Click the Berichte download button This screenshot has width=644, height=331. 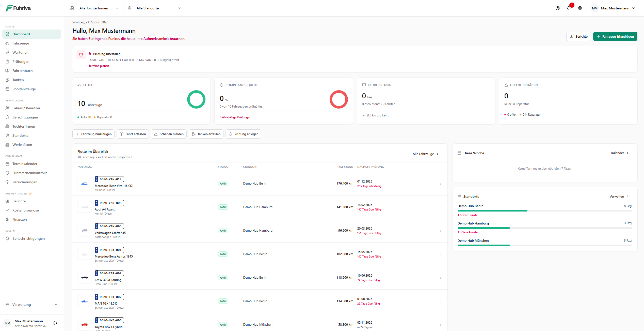click(x=578, y=36)
